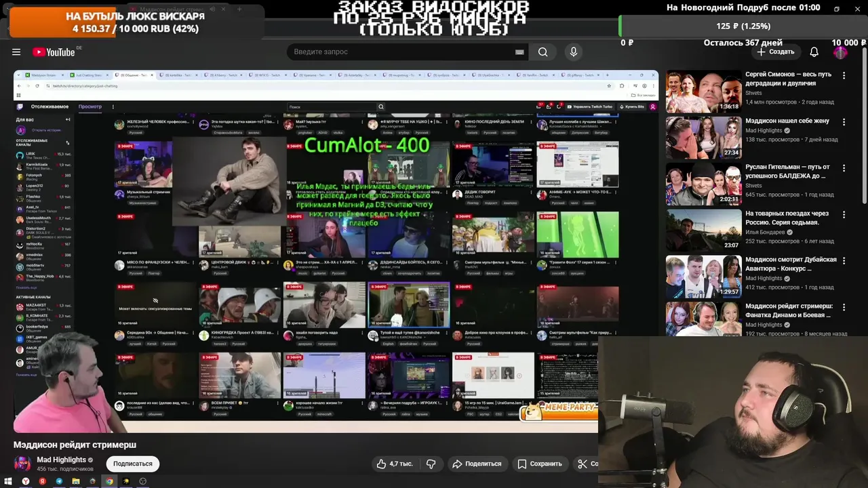868x488 pixels.
Task: Click the video title Мэддисон рейдит стримерш
Action: pyautogui.click(x=75, y=445)
